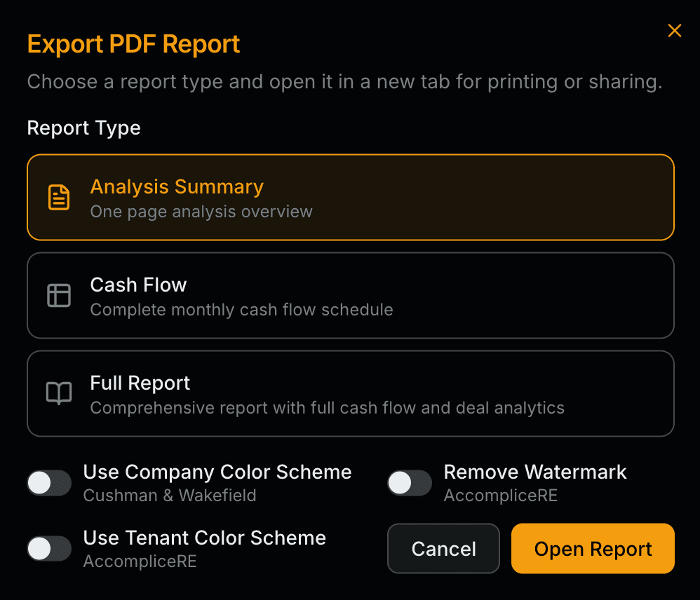Click the Report Type section label
The height and width of the screenshot is (600, 700).
[x=83, y=128]
